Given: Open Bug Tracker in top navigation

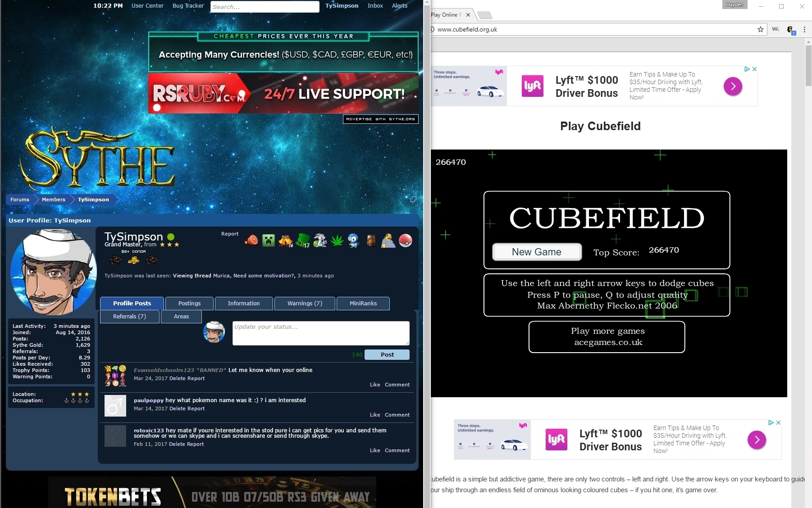Looking at the screenshot, I should click(x=188, y=6).
